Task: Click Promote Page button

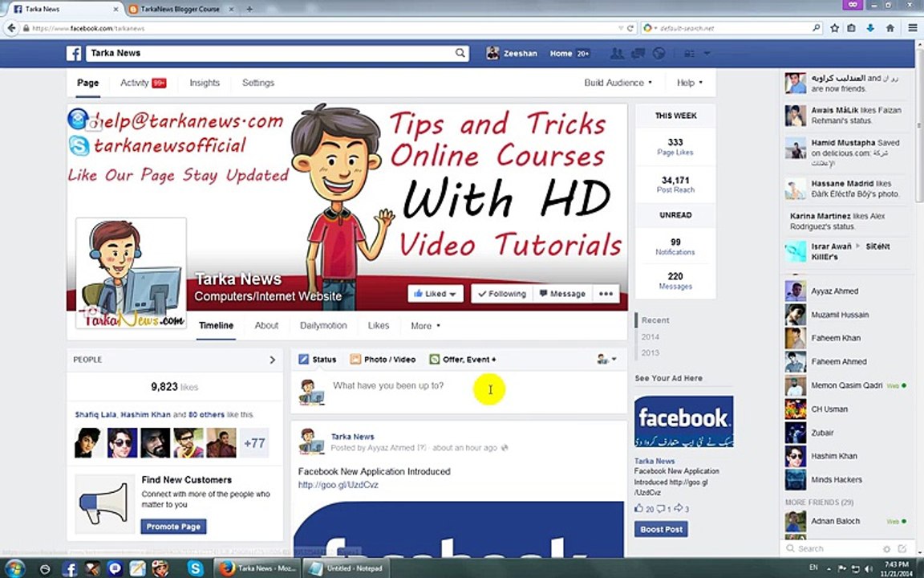Action: click(x=173, y=526)
